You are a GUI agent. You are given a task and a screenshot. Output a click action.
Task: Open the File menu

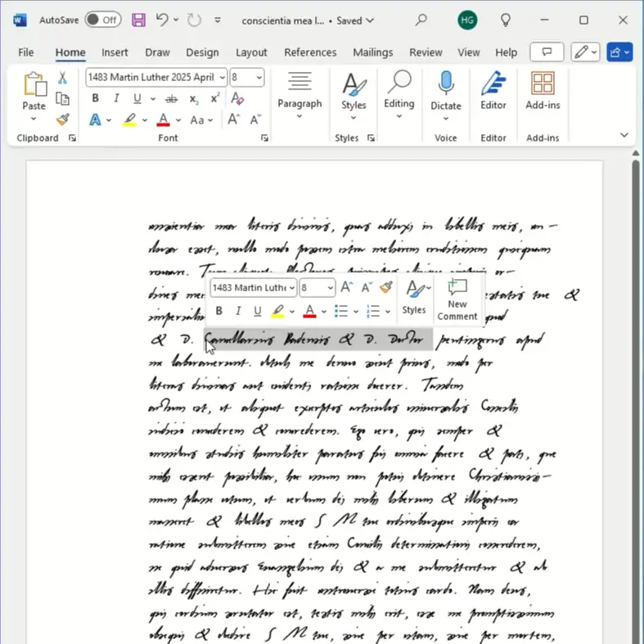(26, 52)
